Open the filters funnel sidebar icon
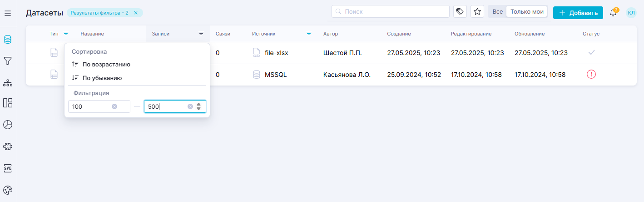644x202 pixels. click(x=8, y=61)
